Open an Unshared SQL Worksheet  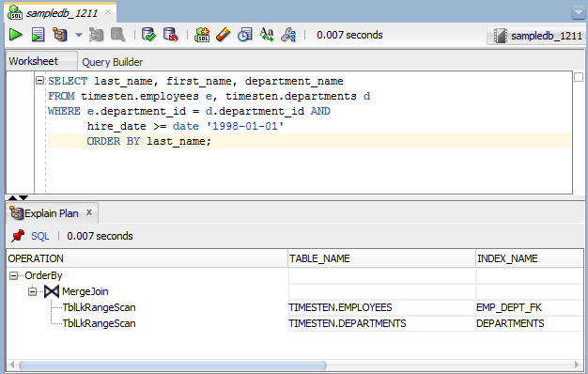click(202, 35)
